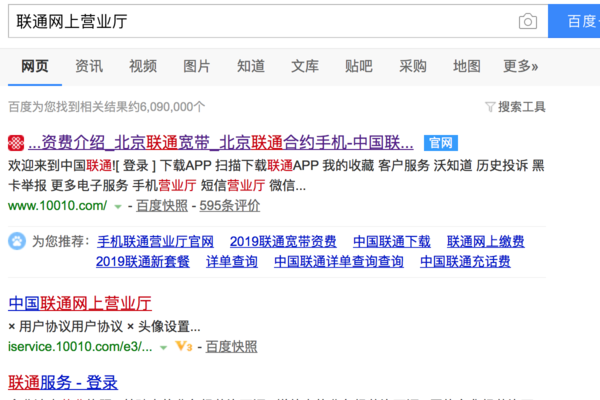Open the 北京联通宽带 official site result title
The image size is (600, 400).
pos(221,143)
